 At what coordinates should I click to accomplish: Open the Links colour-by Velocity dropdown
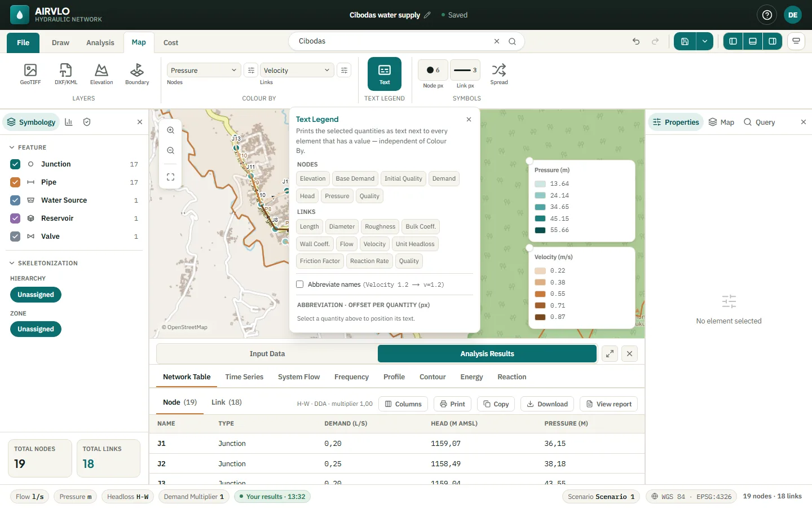[297, 70]
